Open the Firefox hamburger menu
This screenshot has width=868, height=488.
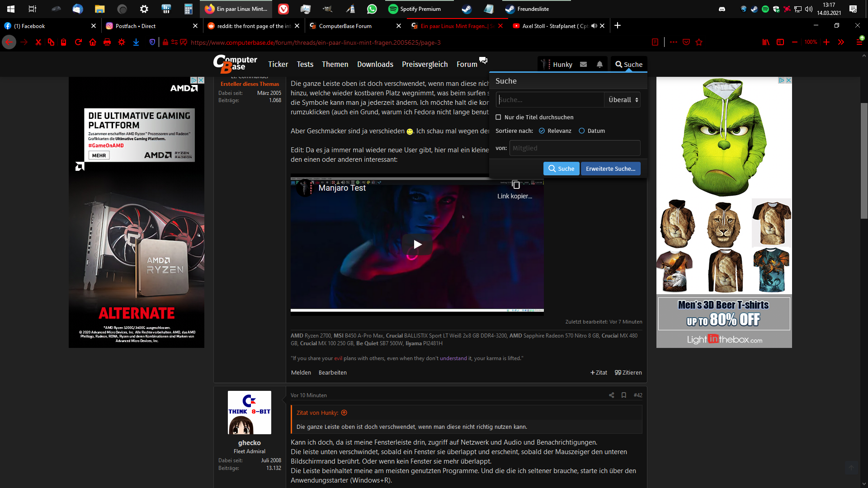(859, 42)
